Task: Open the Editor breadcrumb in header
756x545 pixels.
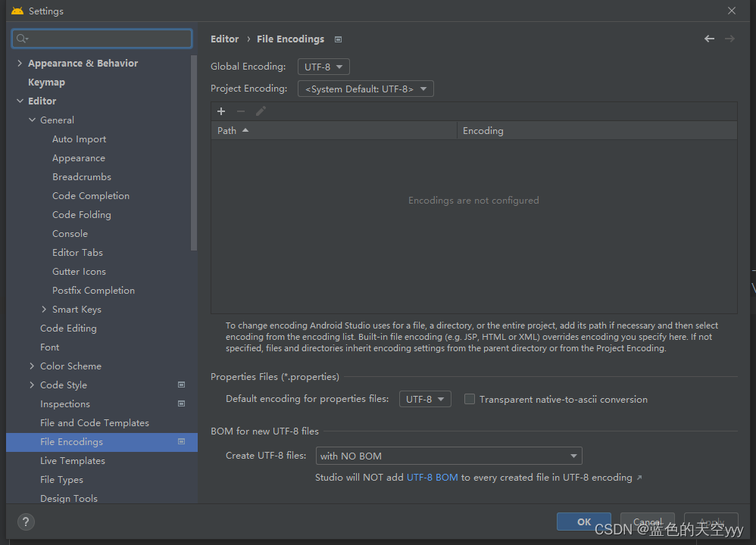Action: pos(224,39)
